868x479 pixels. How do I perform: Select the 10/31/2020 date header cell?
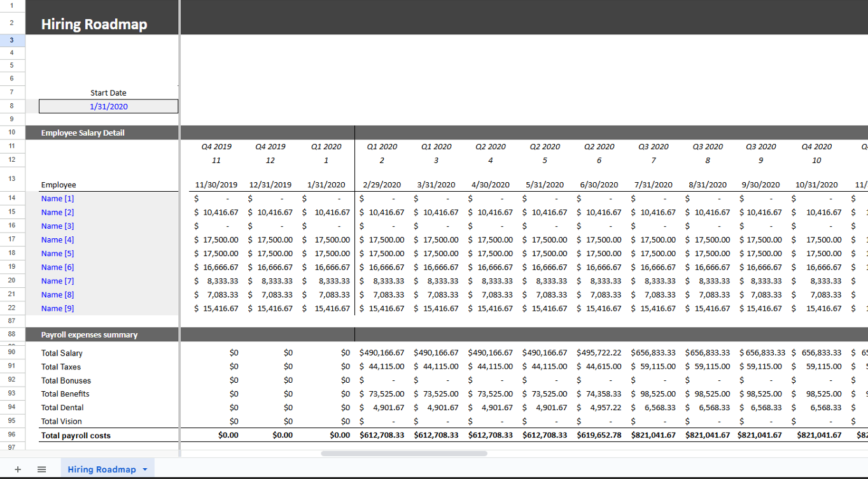[x=816, y=185]
